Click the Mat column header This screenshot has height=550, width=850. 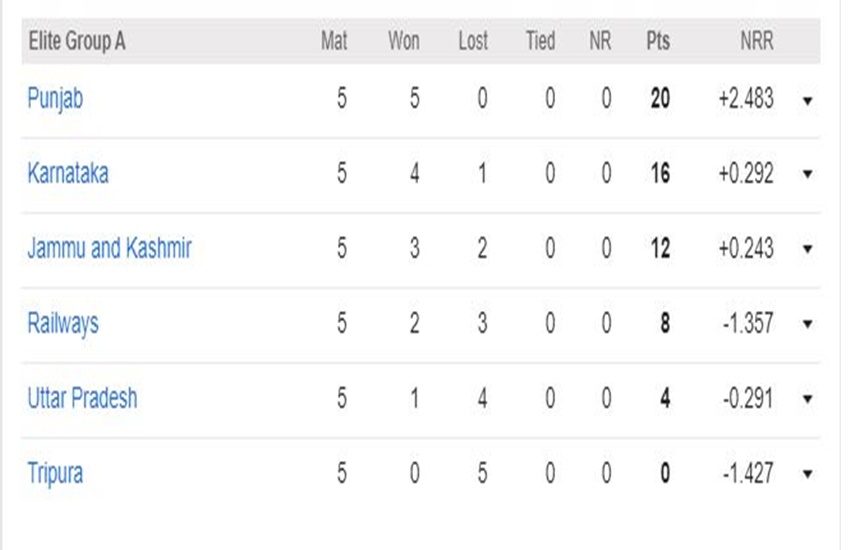(x=334, y=41)
